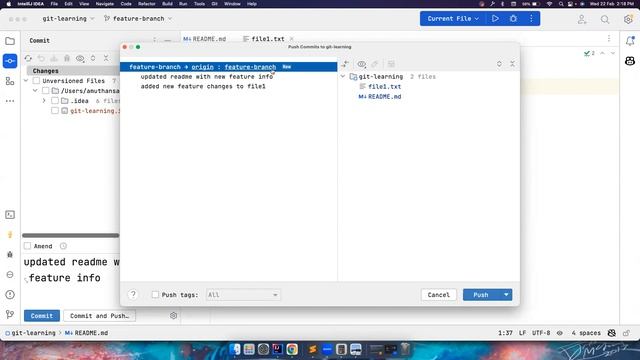
Task: Show the help question mark in Push dialog
Action: 133,295
